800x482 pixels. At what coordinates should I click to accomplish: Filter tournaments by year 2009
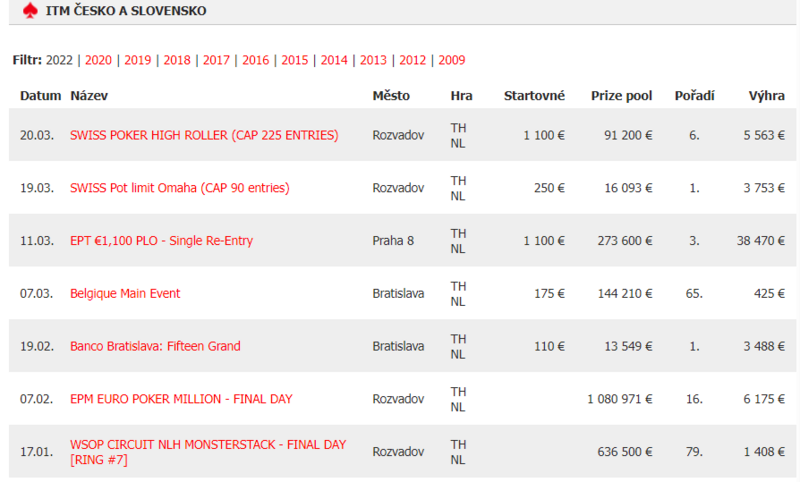click(x=451, y=60)
